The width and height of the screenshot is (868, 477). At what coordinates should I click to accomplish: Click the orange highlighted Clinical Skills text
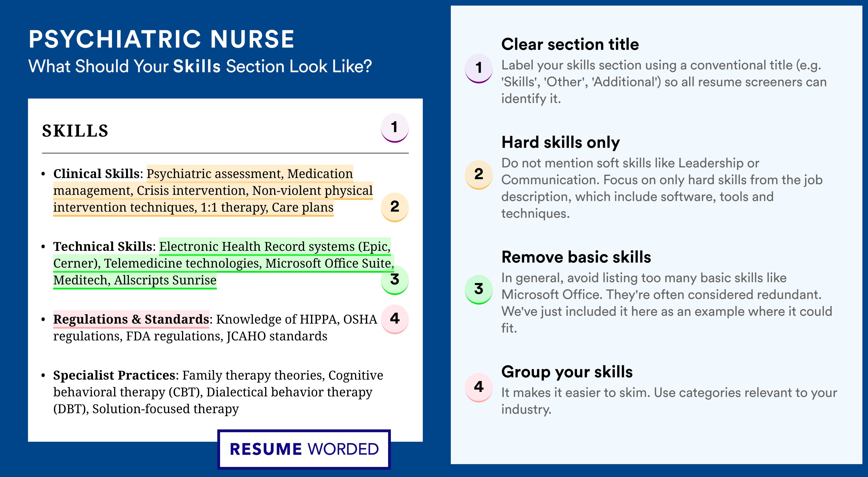(x=213, y=191)
